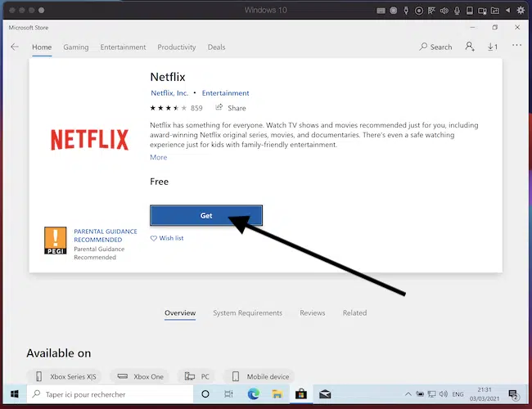The height and width of the screenshot is (409, 532).
Task: Click the Xbox One platform chip
Action: 139,376
